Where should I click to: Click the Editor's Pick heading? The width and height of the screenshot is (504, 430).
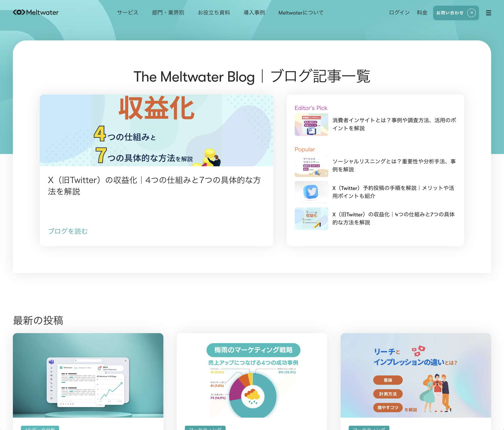311,108
